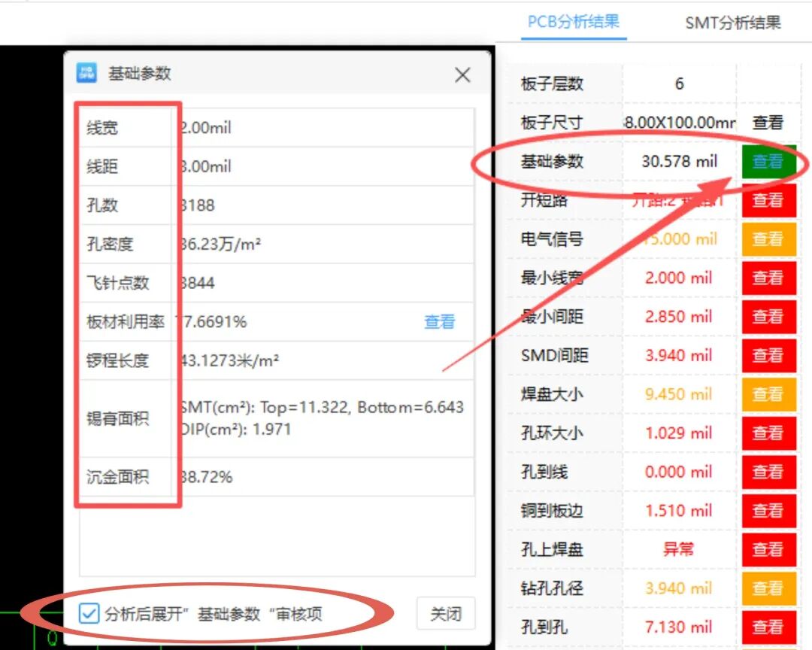Viewport: 812px width, 650px height.
Task: Switch to the SMT分析结果 tab
Action: click(733, 23)
